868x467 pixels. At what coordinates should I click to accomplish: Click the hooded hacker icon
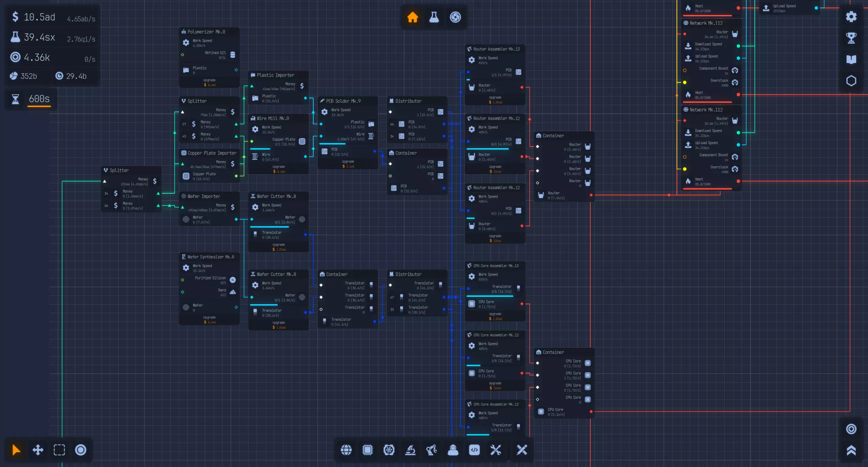[453, 450]
